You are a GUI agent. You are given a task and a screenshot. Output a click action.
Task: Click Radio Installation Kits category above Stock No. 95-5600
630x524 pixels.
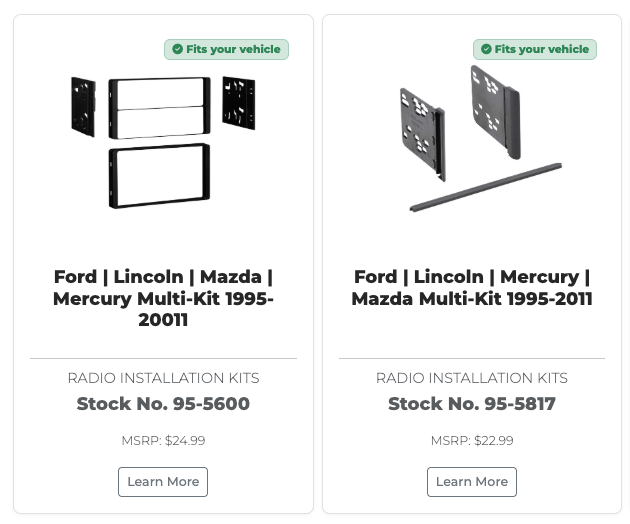point(163,378)
